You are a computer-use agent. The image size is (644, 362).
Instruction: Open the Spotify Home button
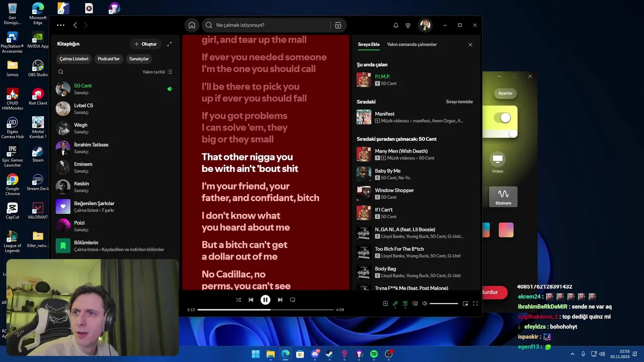[x=192, y=25]
